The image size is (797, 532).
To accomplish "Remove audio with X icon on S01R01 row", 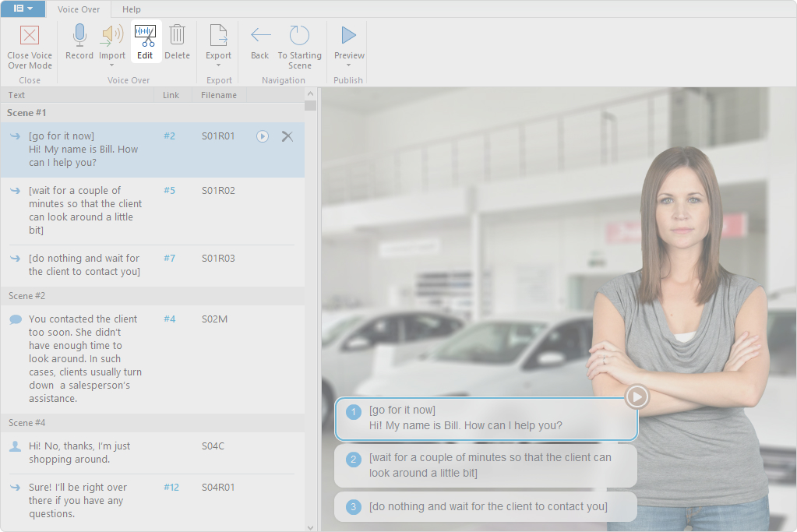I will coord(287,136).
